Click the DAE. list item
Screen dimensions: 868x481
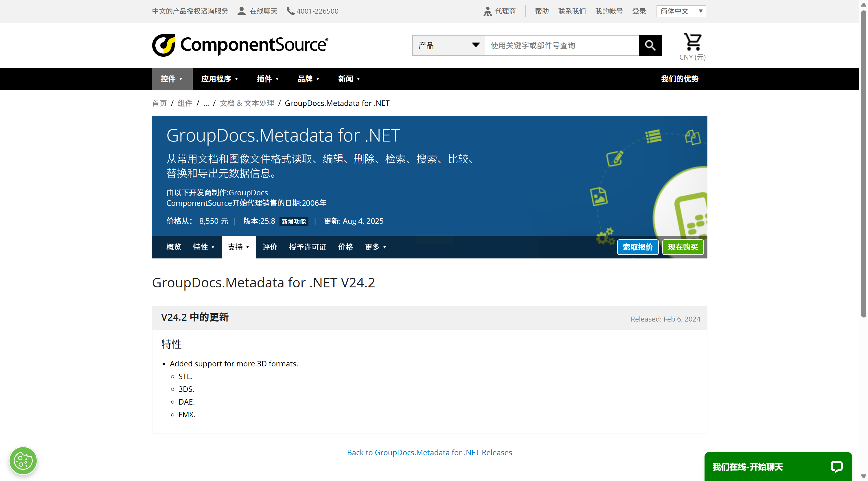187,402
